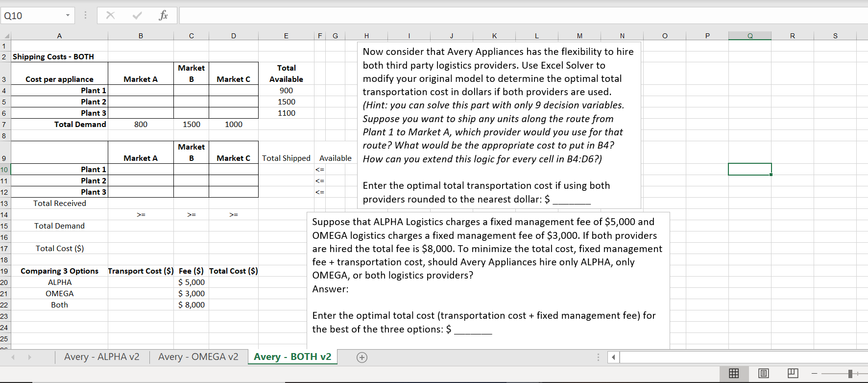868x383 pixels.
Task: Select column A header
Action: pos(59,36)
